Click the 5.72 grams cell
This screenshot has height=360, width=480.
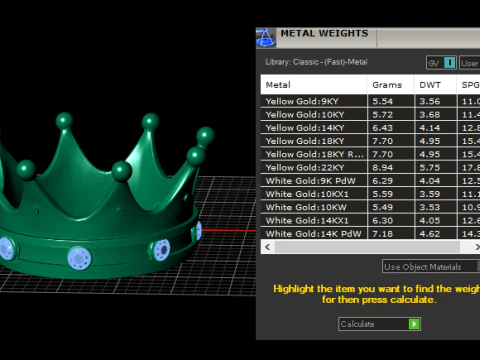point(391,114)
